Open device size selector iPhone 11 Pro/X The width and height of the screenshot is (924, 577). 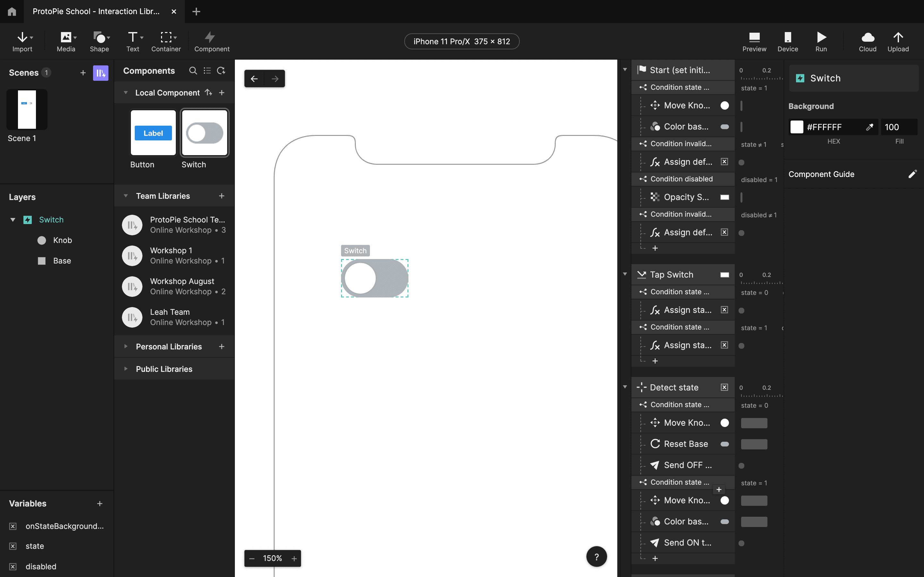pos(461,41)
